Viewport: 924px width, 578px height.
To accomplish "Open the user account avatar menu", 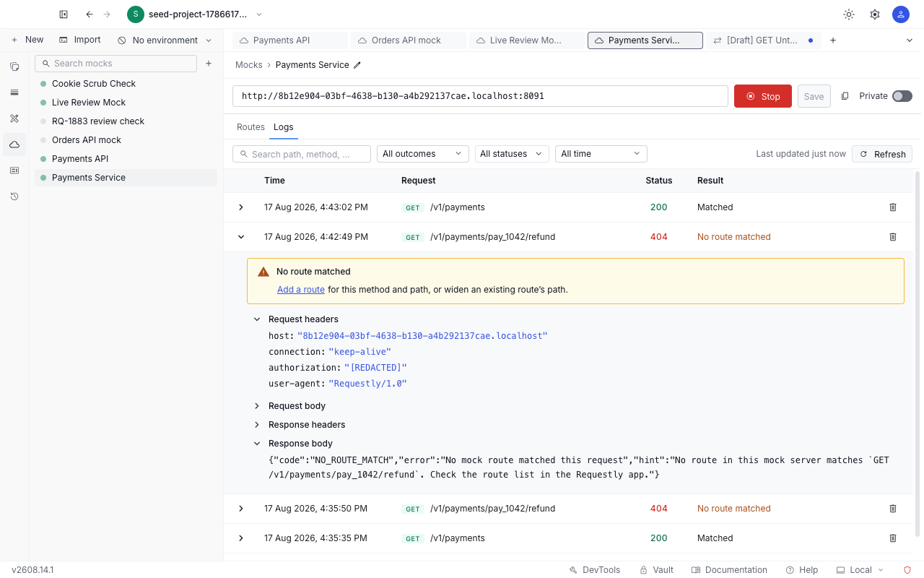I will [x=901, y=14].
